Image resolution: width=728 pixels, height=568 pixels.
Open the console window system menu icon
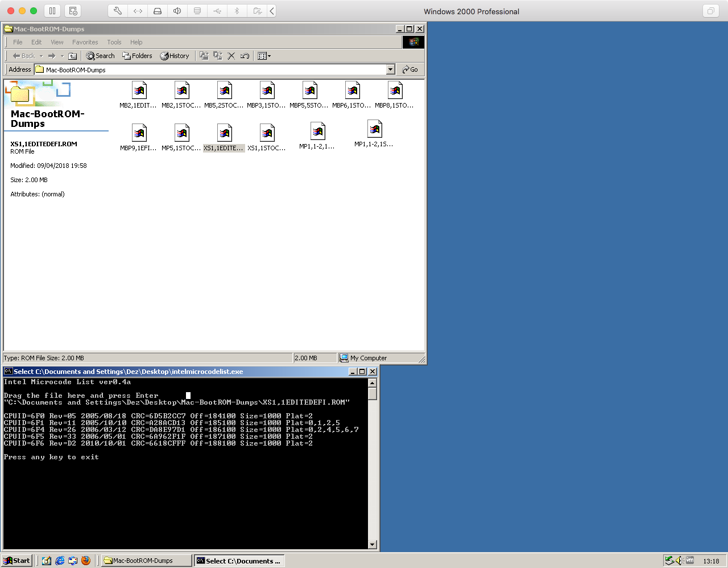coord(8,371)
